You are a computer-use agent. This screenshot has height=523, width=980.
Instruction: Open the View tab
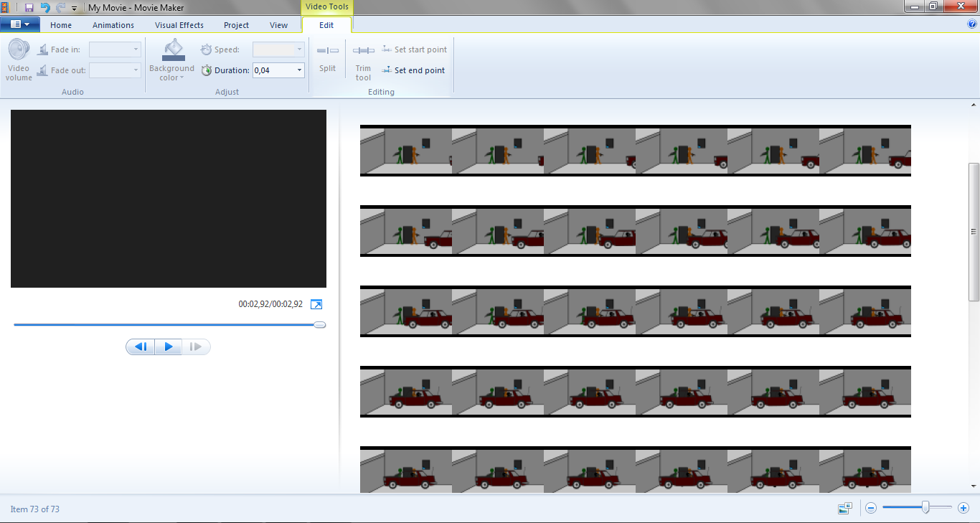pos(278,25)
